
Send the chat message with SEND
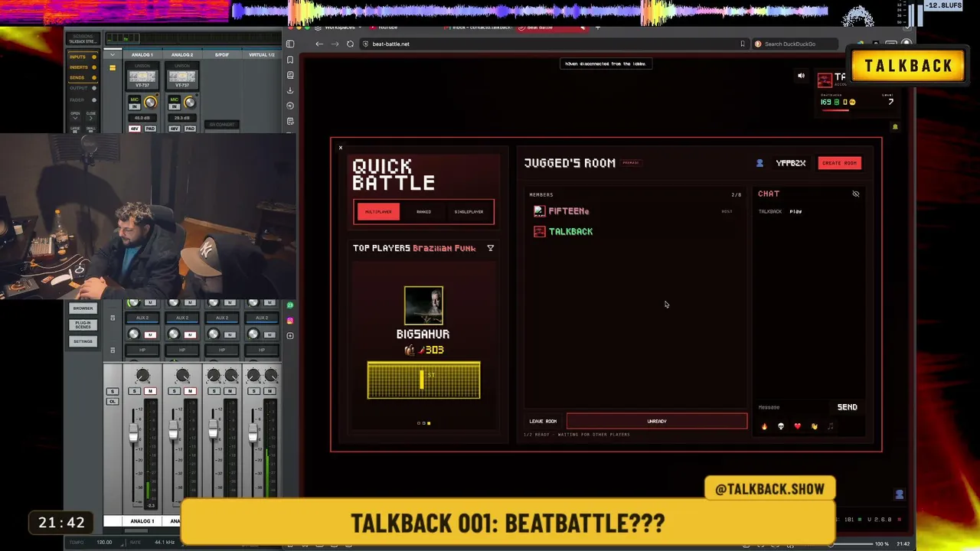coord(847,407)
